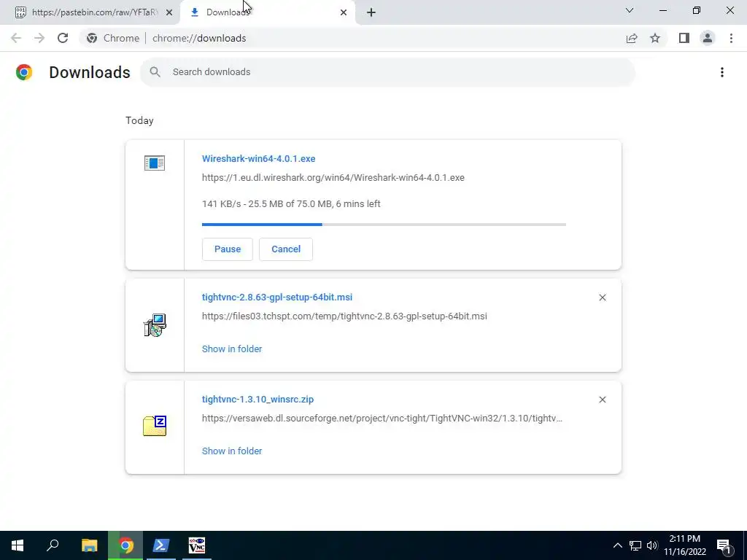
Task: Click the tightvnc zip file icon
Action: (155, 425)
